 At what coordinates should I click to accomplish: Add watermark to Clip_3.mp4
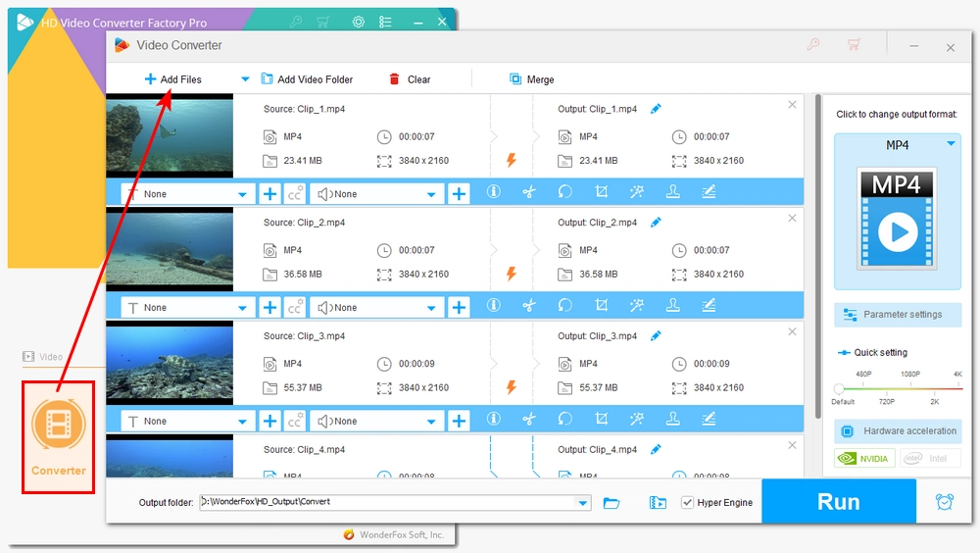(672, 419)
